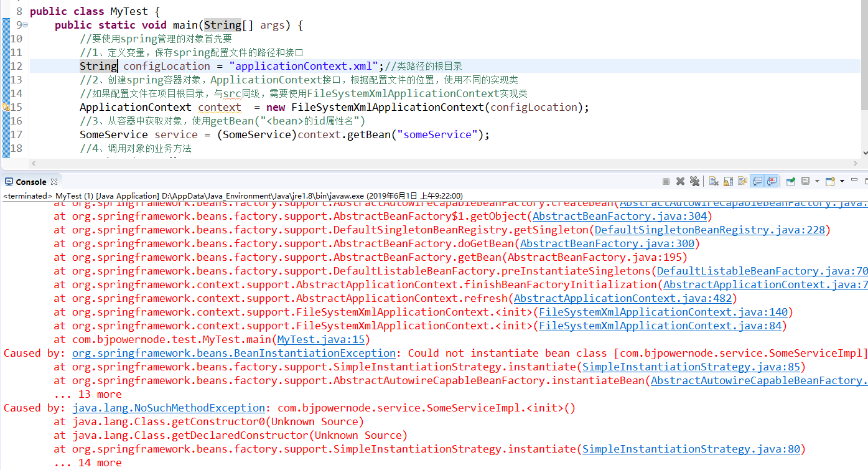
Task: Click the "... 13 more" trace line
Action: pyautogui.click(x=88, y=394)
